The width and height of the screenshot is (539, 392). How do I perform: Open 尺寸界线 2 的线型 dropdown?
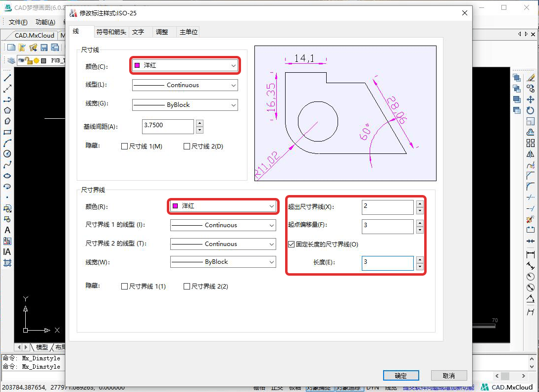point(223,244)
